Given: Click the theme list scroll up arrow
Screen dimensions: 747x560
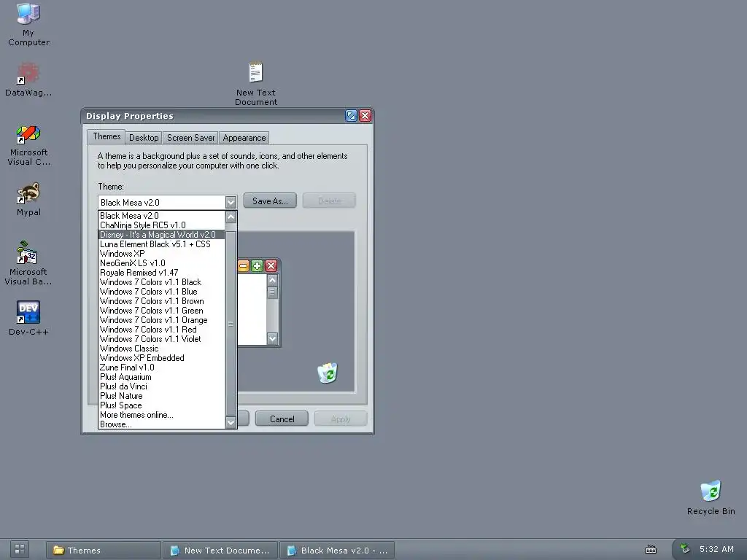Looking at the screenshot, I should 231,217.
